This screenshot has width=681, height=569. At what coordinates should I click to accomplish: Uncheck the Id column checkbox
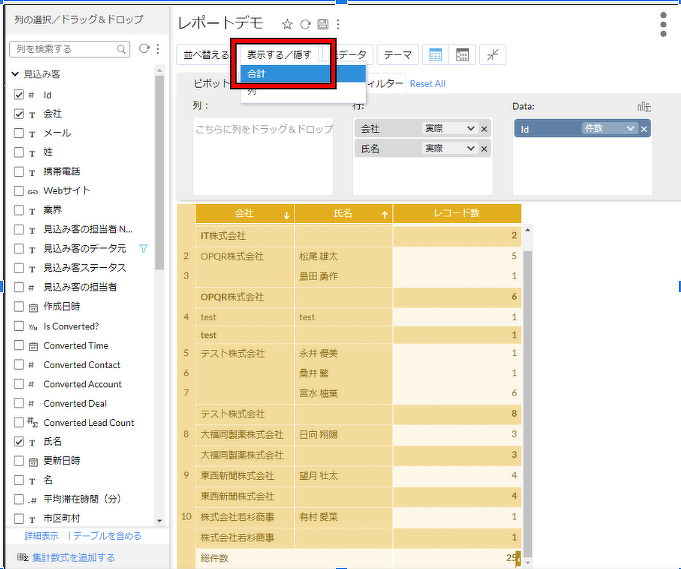[19, 95]
